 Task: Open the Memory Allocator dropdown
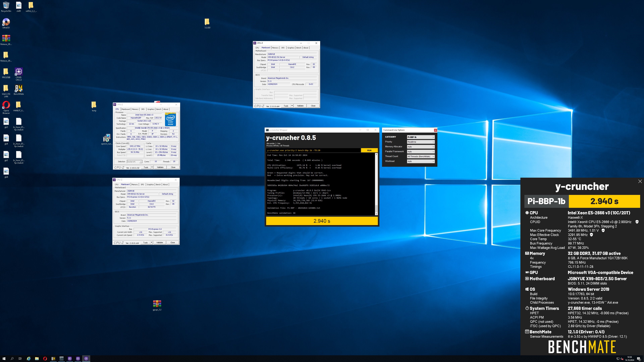[x=421, y=147]
